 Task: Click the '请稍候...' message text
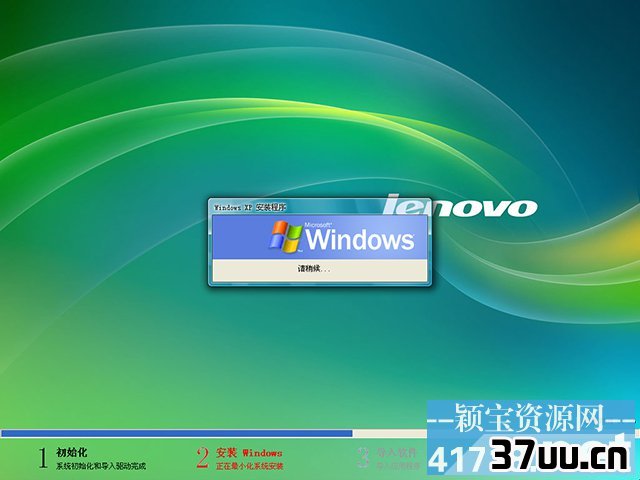tap(313, 269)
